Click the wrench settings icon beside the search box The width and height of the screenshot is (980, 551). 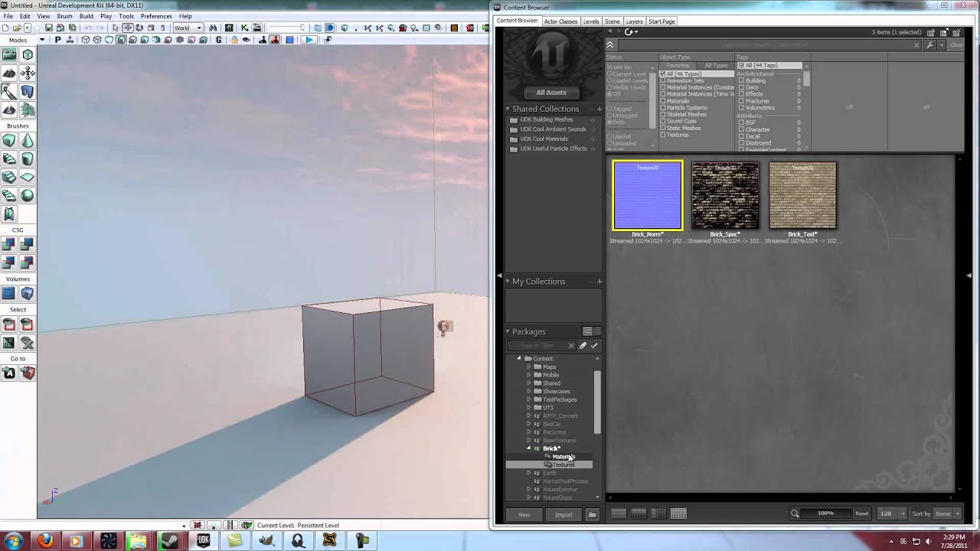tap(930, 45)
